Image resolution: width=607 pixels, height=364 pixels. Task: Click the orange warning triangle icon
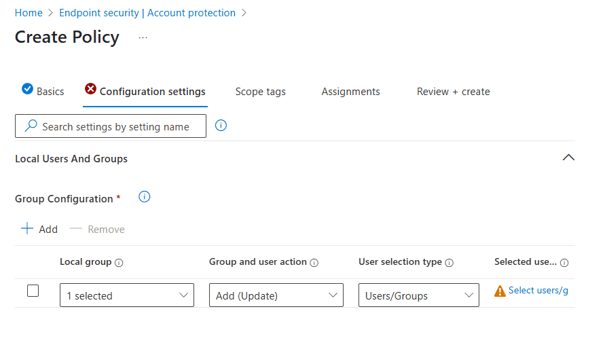tap(500, 291)
